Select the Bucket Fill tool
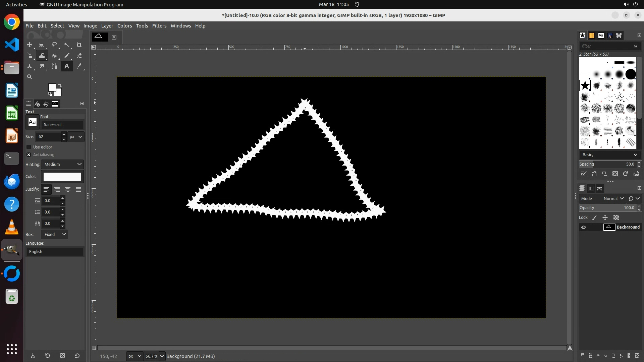644x362 pixels. (54, 56)
